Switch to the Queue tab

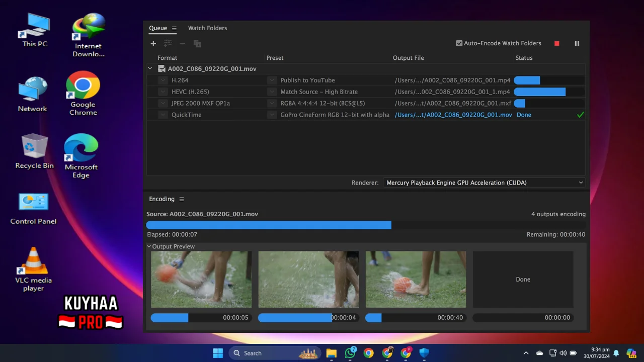click(158, 28)
